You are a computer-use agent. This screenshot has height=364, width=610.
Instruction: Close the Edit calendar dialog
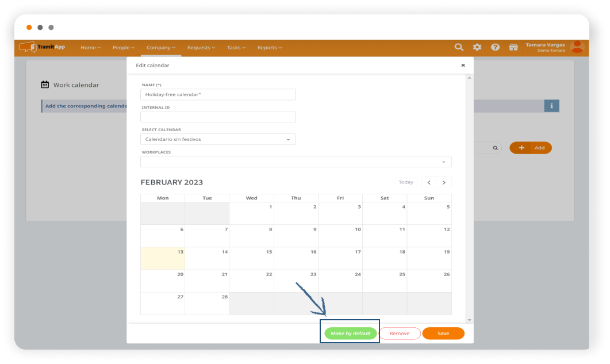click(463, 66)
